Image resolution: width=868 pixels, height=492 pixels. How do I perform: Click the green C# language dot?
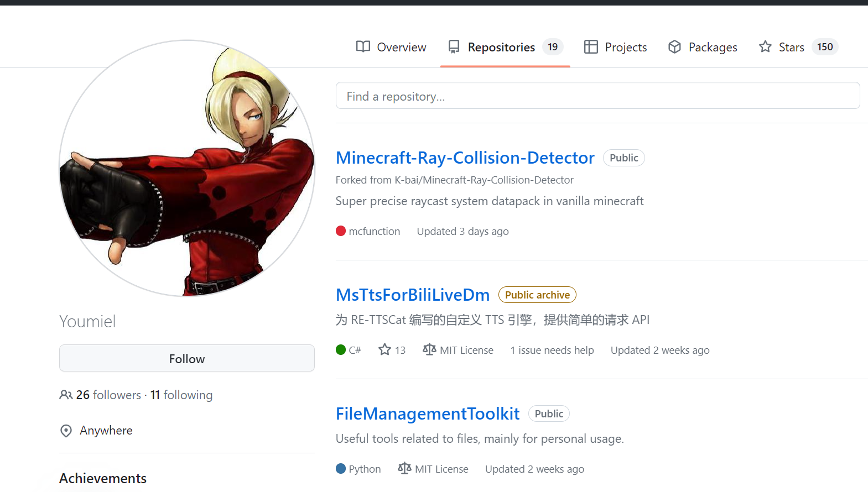[x=341, y=350]
